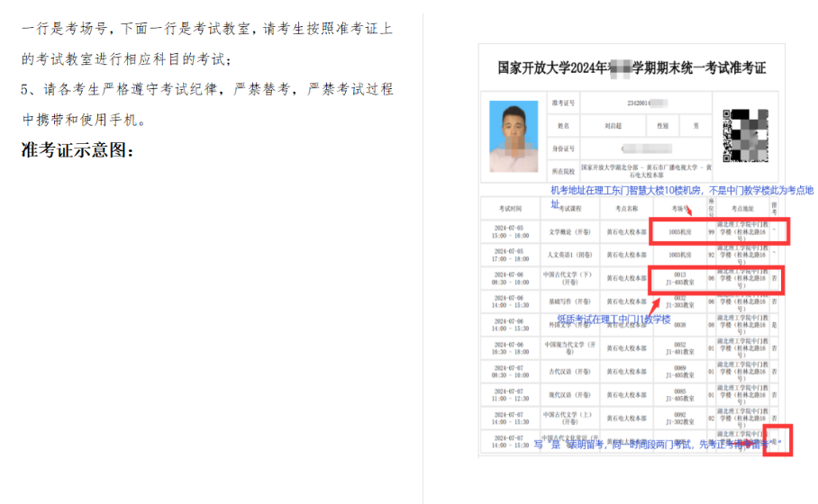This screenshot has width=818, height=504.
Task: Click the 考点地址 column header
Action: (742, 208)
